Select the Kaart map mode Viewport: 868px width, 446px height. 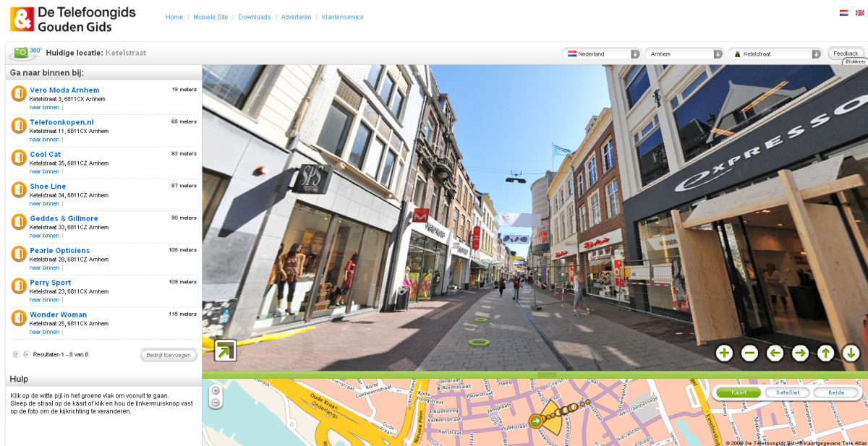(739, 393)
